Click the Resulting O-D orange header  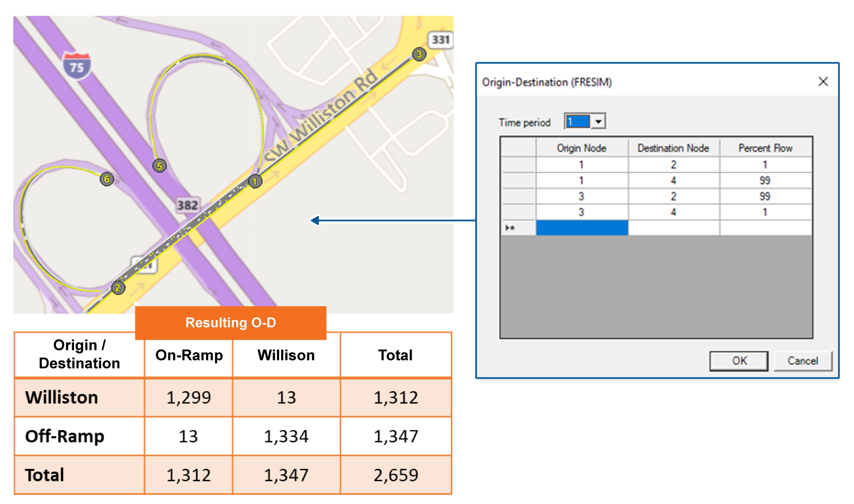[x=231, y=323]
